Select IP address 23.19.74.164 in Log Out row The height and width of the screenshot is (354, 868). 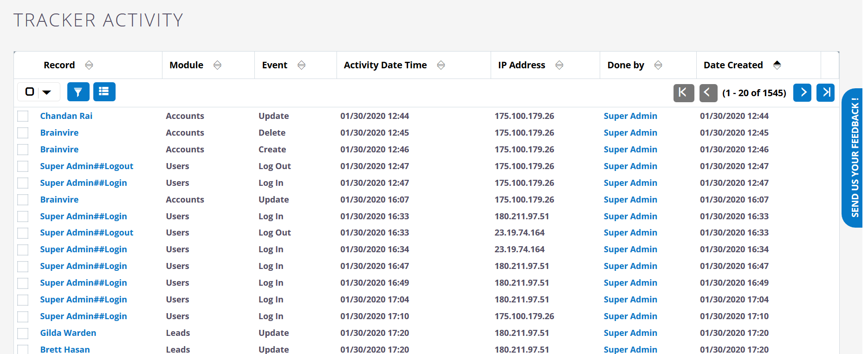519,233
